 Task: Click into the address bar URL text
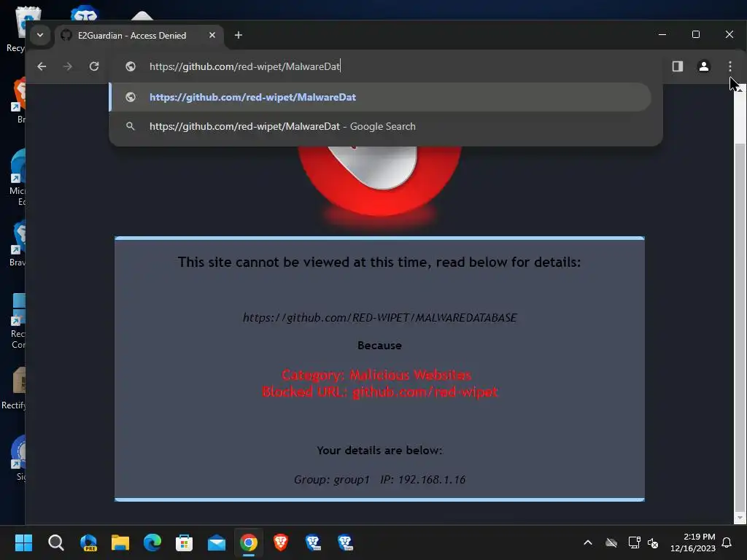point(244,66)
